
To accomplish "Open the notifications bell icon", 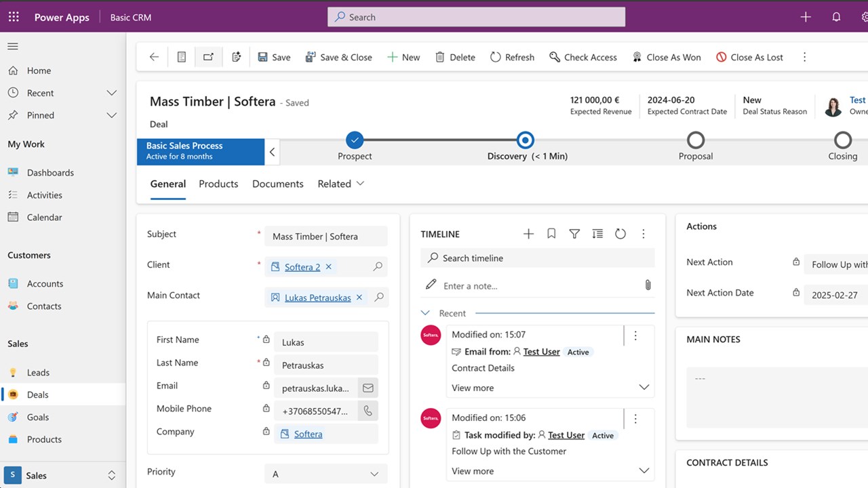I will [x=836, y=17].
